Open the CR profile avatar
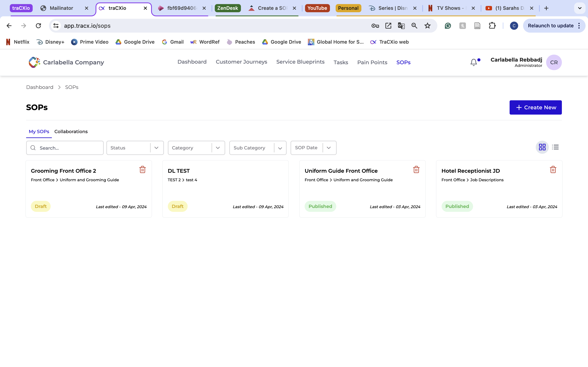 pos(554,62)
